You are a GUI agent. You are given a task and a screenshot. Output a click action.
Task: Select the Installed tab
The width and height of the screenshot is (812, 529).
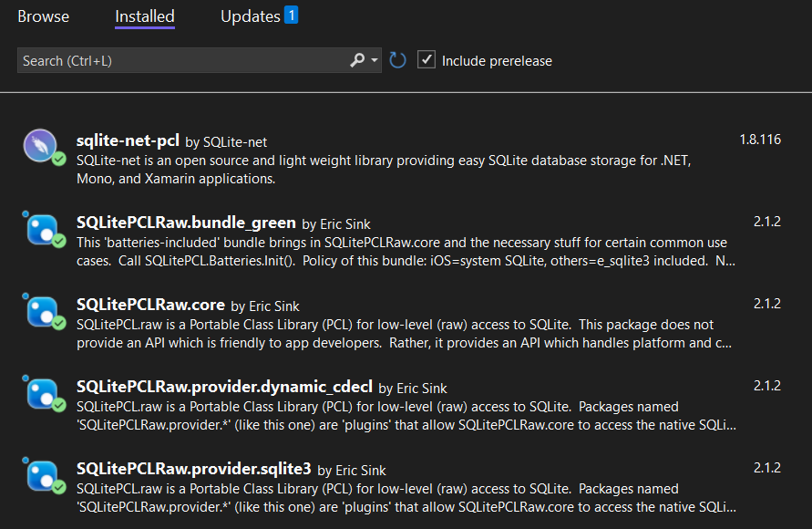[145, 16]
